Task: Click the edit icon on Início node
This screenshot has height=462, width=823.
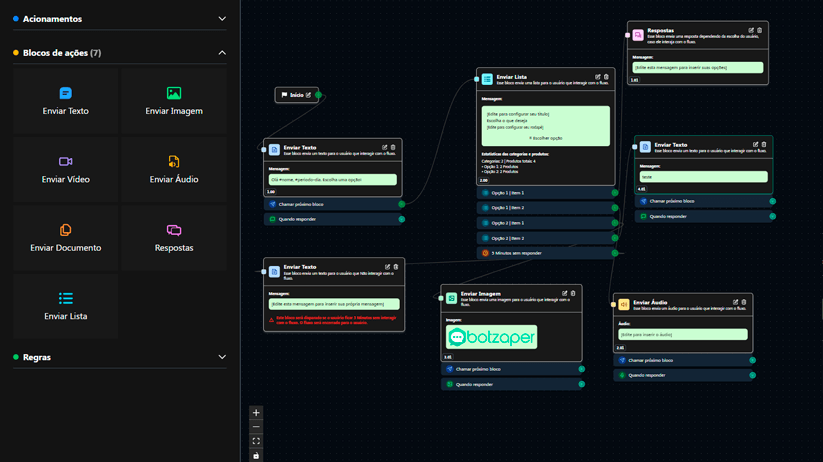Action: click(308, 95)
